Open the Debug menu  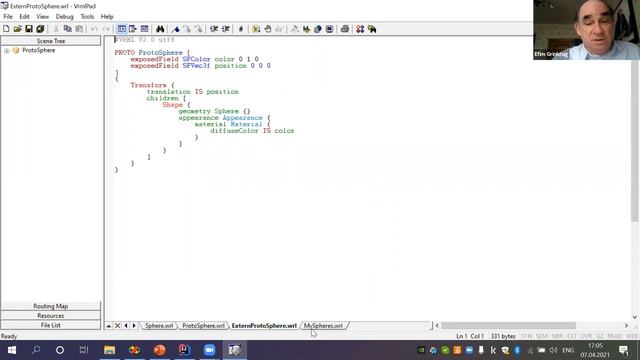[64, 17]
